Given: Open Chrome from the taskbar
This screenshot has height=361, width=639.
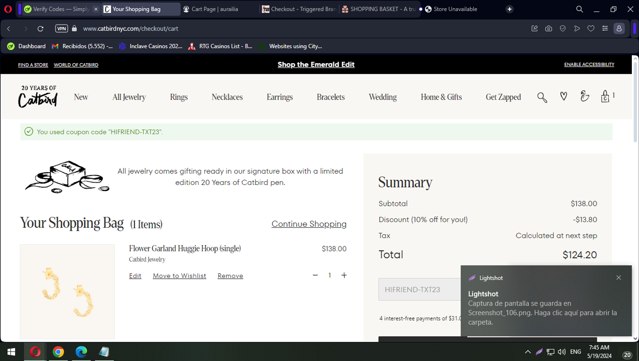Looking at the screenshot, I should (58, 352).
